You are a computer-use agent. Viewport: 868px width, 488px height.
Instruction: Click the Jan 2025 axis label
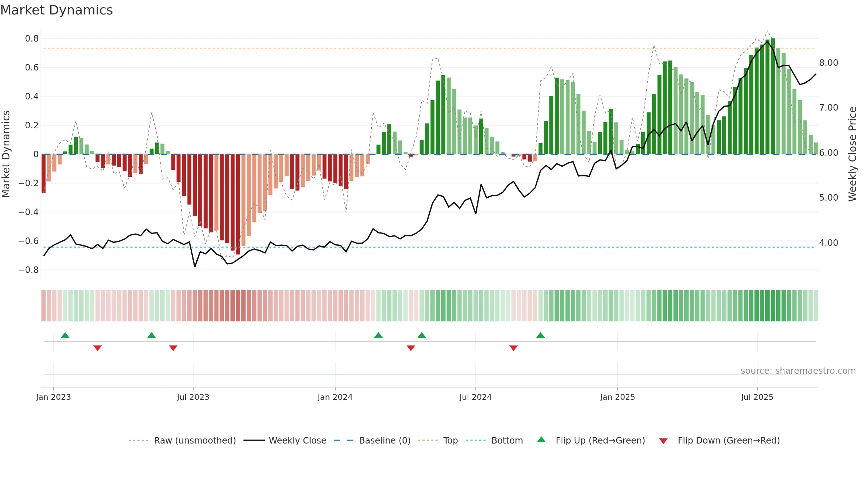[618, 397]
